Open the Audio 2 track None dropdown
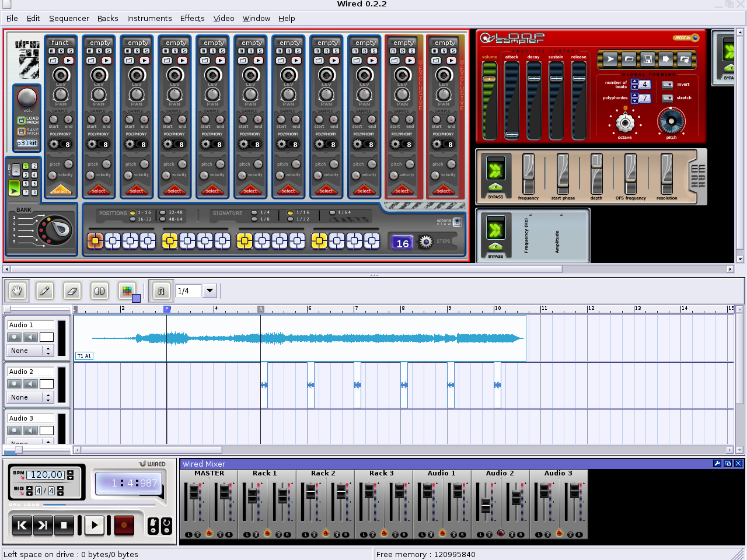Screen dimensions: 747x560 coord(30,397)
